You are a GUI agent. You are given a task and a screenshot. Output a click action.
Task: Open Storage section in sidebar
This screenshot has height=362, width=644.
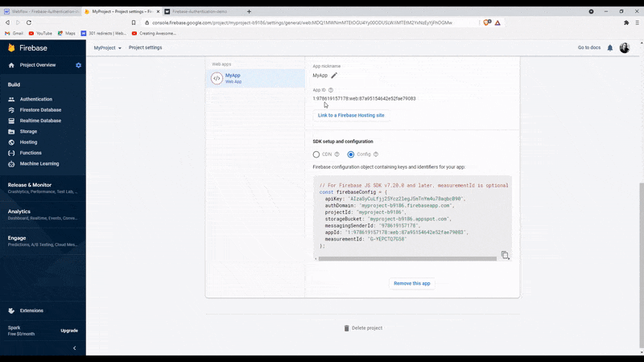pyautogui.click(x=28, y=131)
